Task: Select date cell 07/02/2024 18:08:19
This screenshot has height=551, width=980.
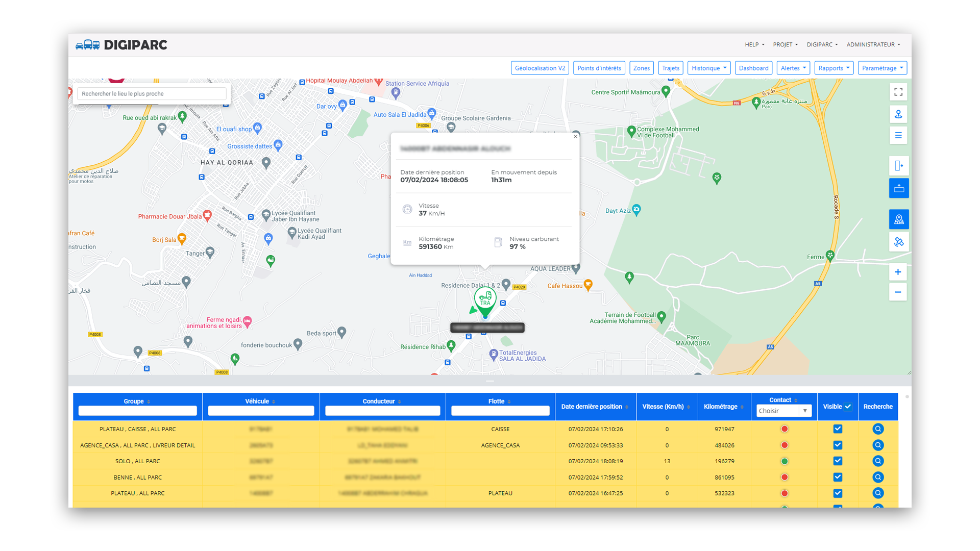Action: coord(596,461)
